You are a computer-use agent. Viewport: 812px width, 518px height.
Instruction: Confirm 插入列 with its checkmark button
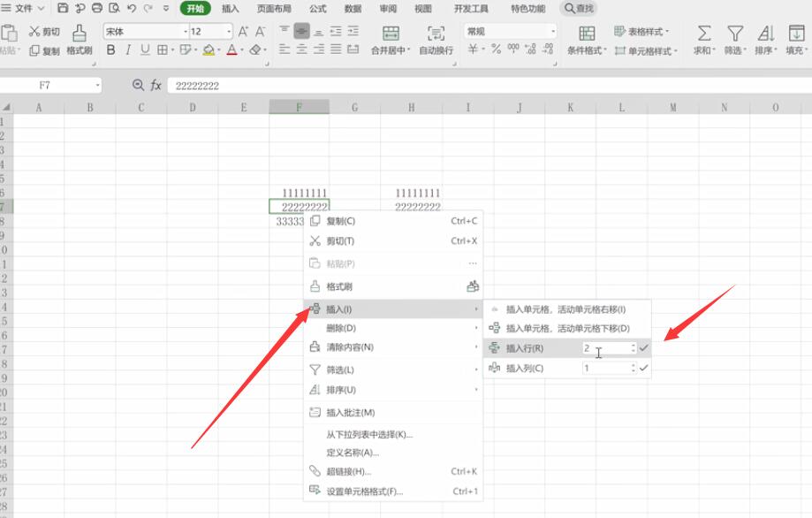644,368
